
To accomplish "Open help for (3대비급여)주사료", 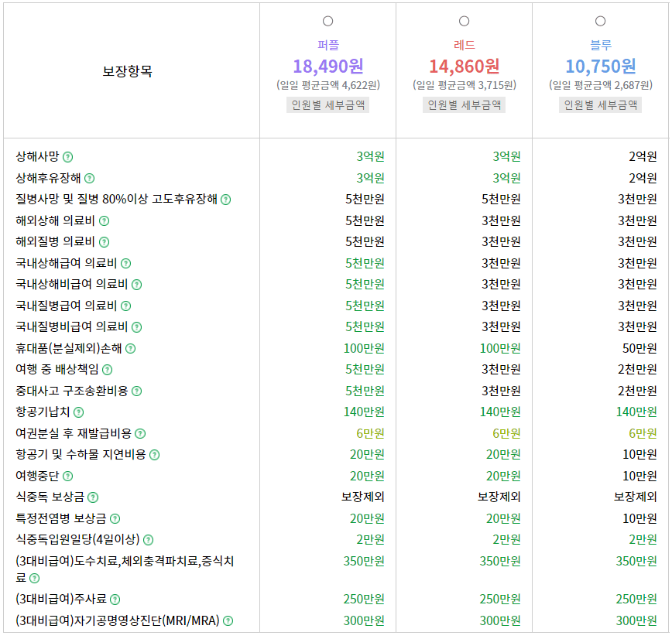I will point(115,600).
